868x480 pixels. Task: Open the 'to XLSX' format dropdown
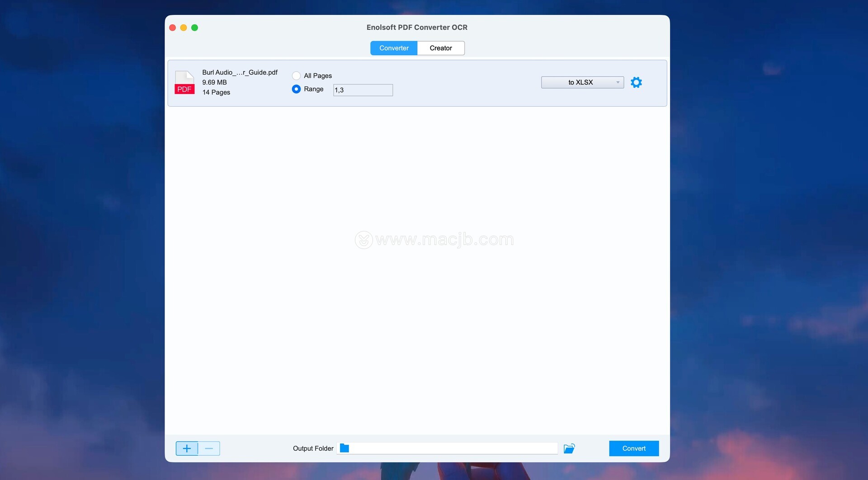(x=582, y=82)
